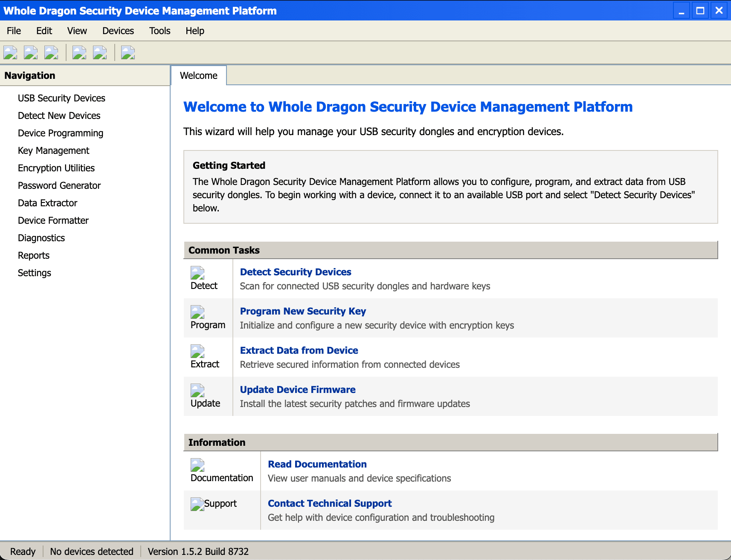The image size is (731, 560).
Task: Select the Welcome tab
Action: pos(199,75)
